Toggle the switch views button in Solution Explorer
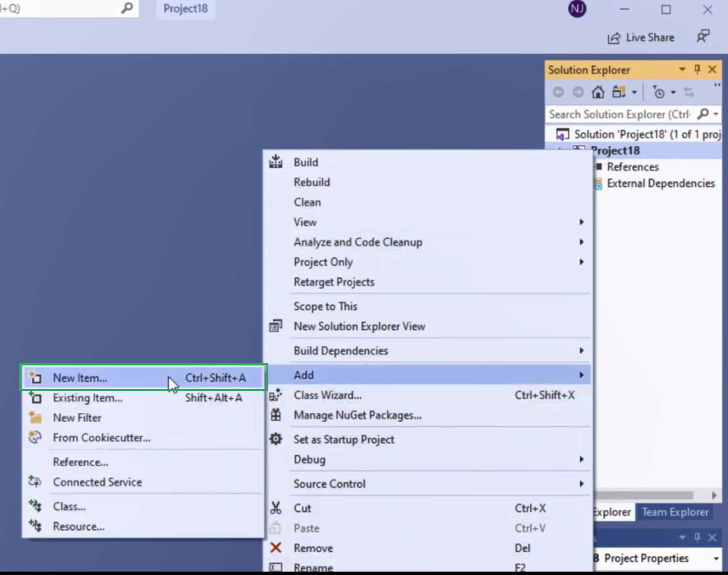 point(619,92)
